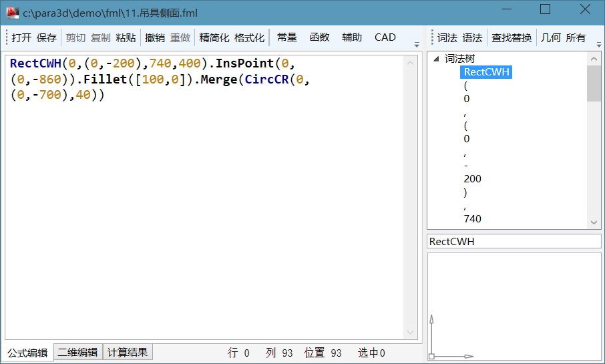The image size is (605, 364).
Task: Switch to the 公式编辑 tab
Action: click(27, 353)
